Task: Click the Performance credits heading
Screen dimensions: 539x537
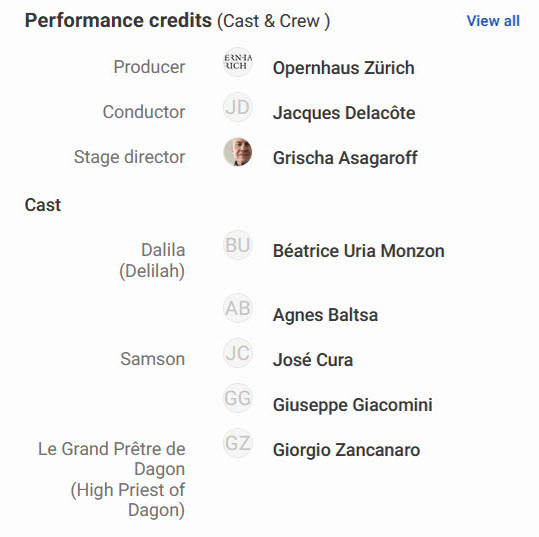Action: click(118, 20)
